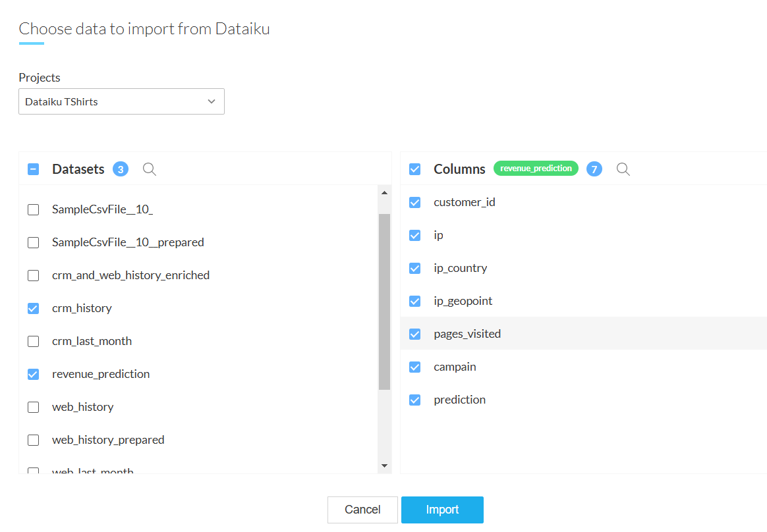This screenshot has height=532, width=767.
Task: Click the search icon next to Datasets
Action: point(150,169)
